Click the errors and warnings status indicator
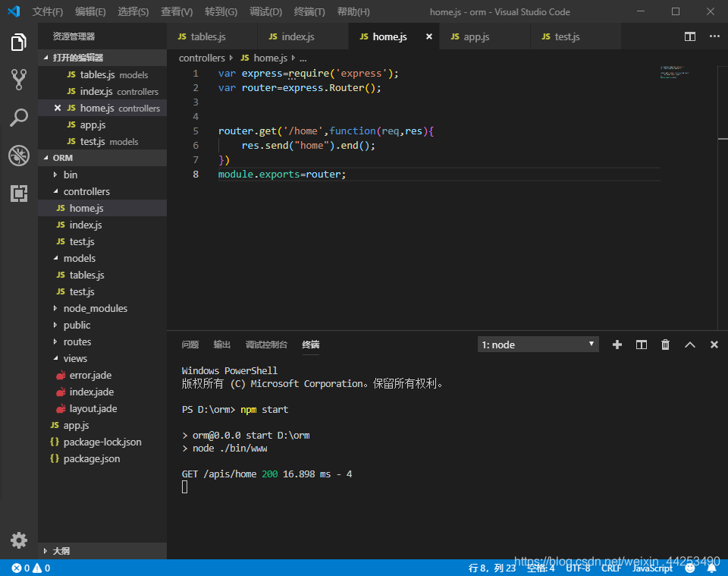728x576 pixels. (x=31, y=568)
